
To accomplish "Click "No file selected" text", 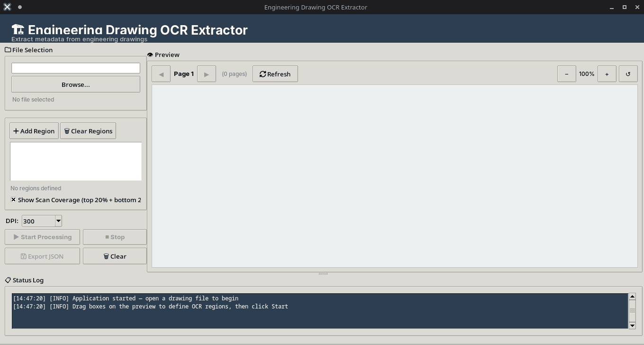I will [x=33, y=100].
